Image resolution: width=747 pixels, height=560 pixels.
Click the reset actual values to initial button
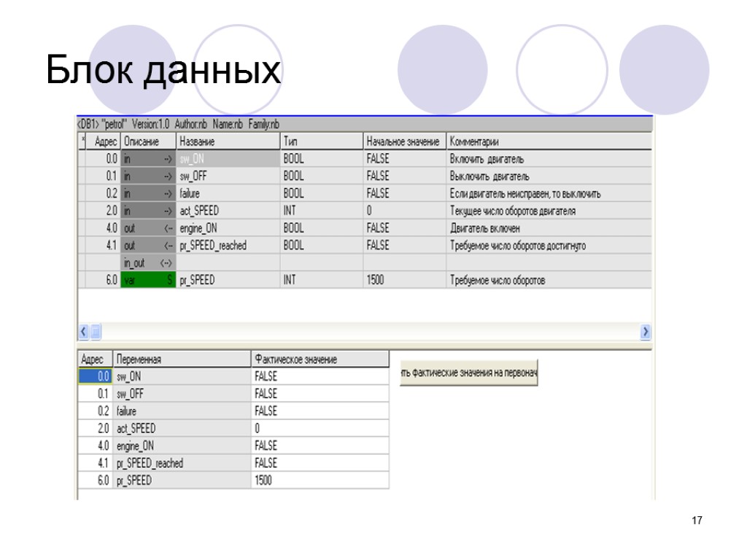click(469, 373)
